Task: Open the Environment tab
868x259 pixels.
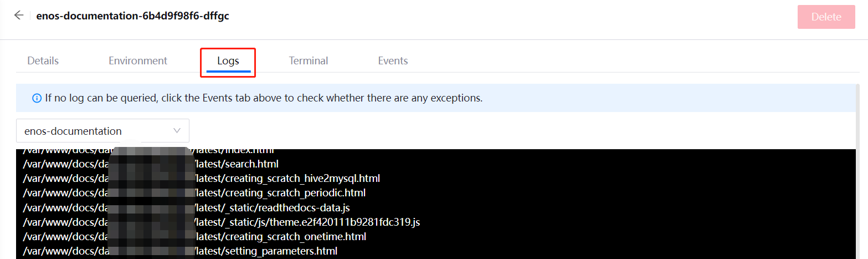Action: click(138, 61)
